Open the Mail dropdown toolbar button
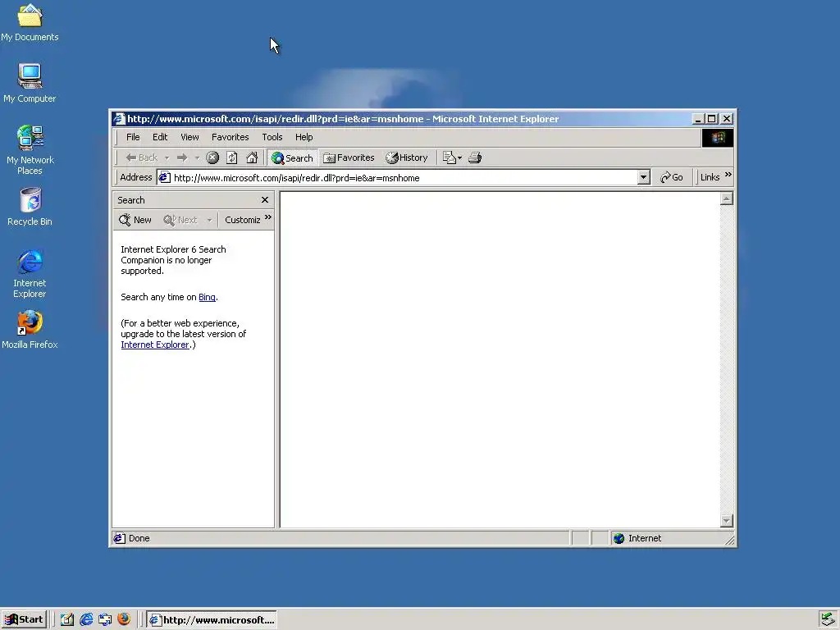840x630 pixels. tap(452, 157)
